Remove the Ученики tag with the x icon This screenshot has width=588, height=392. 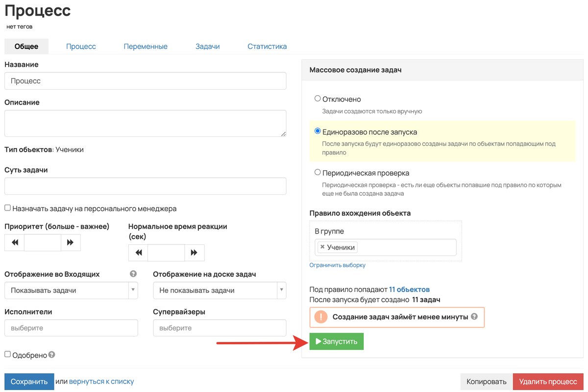click(322, 247)
